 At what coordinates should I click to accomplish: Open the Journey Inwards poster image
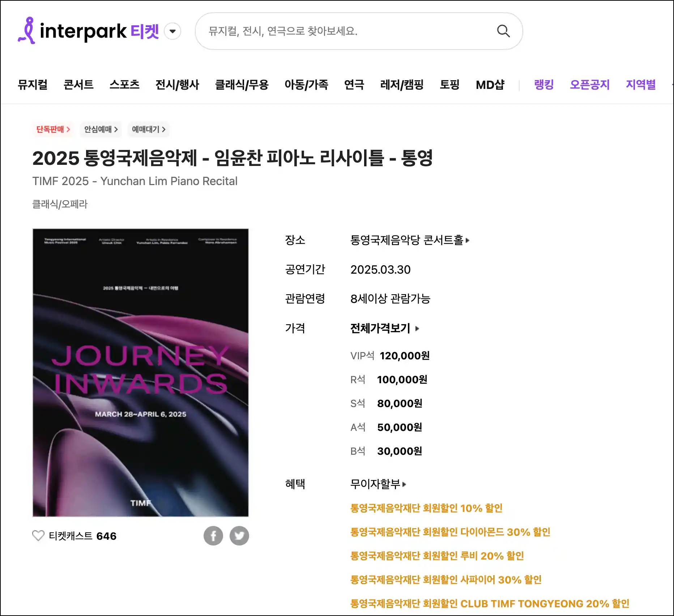[x=141, y=372]
